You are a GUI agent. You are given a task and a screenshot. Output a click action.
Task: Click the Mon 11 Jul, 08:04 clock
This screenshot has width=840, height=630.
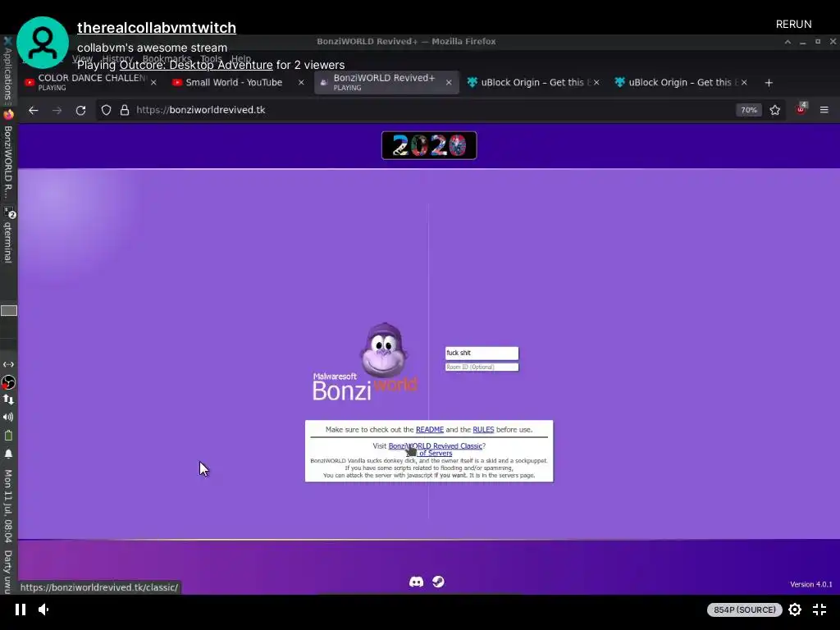[x=8, y=506]
